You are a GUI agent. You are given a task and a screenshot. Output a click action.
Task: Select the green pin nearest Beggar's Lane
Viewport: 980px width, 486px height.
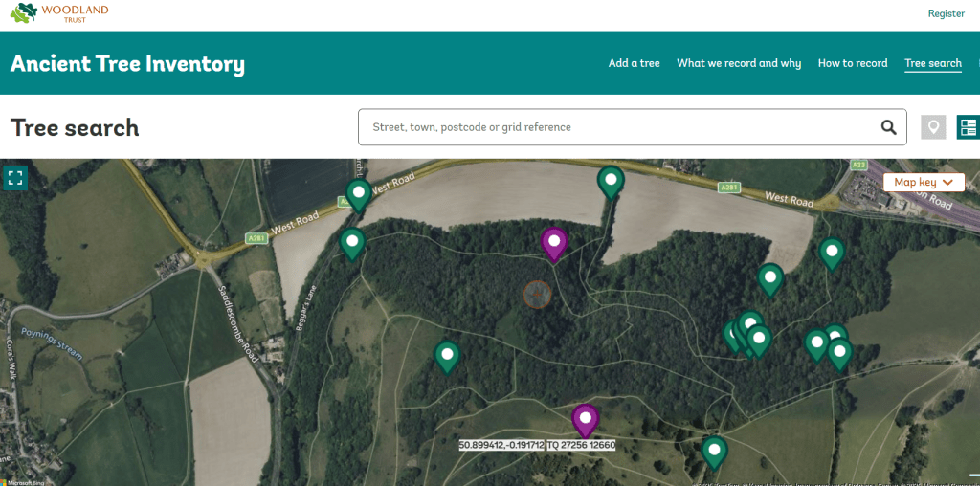tap(352, 243)
